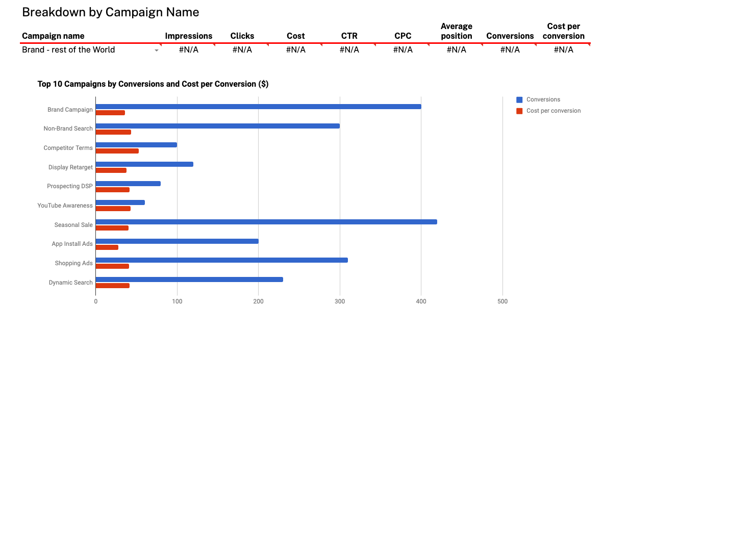Viewport: 755px width, 560px height.
Task: Click the 'Breakdown by Campaign Name' heading
Action: 110,12
